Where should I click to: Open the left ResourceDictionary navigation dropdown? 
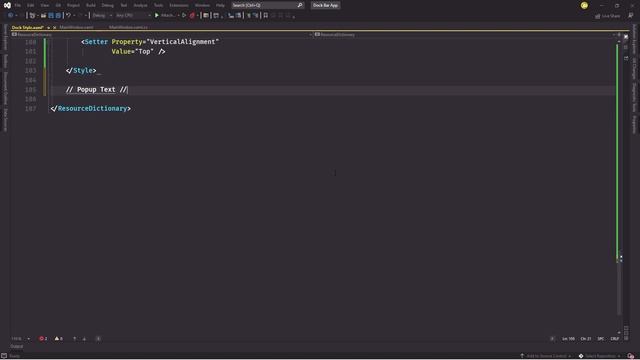click(x=162, y=35)
